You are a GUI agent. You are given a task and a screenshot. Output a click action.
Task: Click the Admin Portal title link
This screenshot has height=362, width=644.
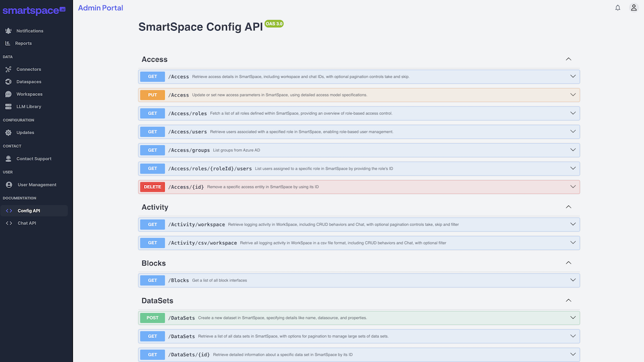pyautogui.click(x=101, y=8)
